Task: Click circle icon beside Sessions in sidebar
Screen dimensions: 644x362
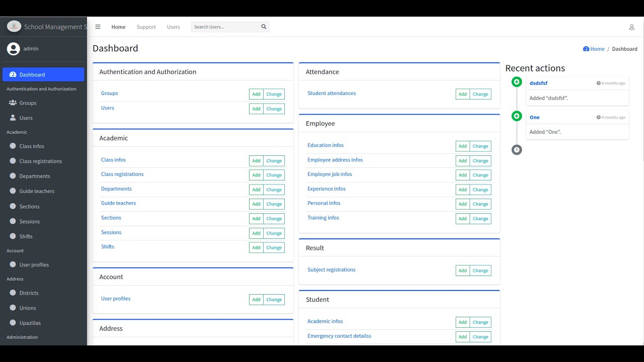Action: [x=13, y=221]
